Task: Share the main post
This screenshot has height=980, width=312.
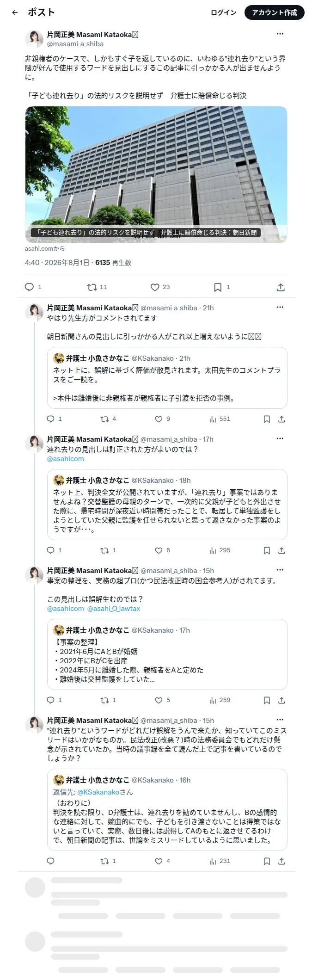Action: 281,287
